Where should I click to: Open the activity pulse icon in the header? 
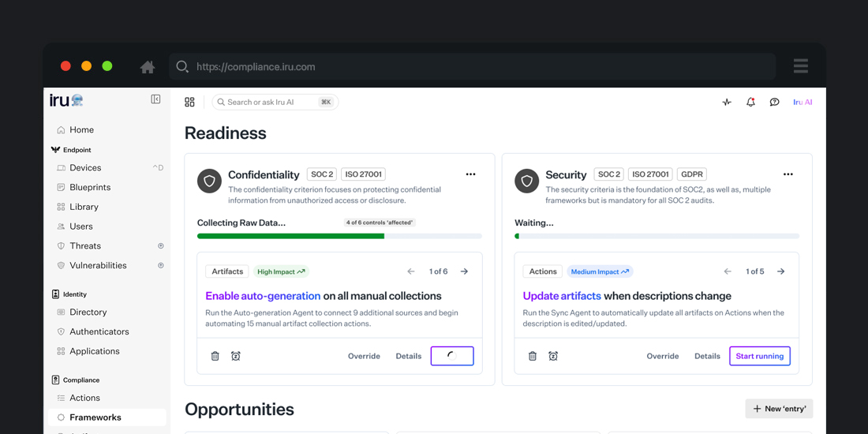[727, 102]
